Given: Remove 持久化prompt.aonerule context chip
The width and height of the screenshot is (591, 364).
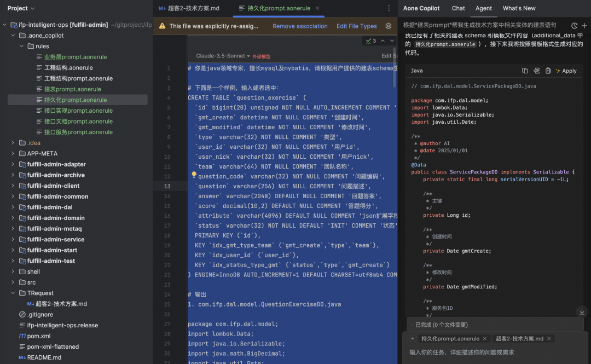Looking at the screenshot, I should click(485, 339).
